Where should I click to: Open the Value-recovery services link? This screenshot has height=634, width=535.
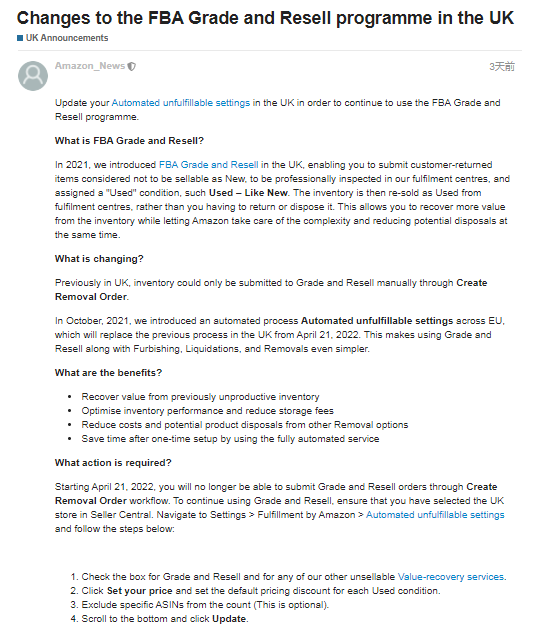click(x=451, y=577)
